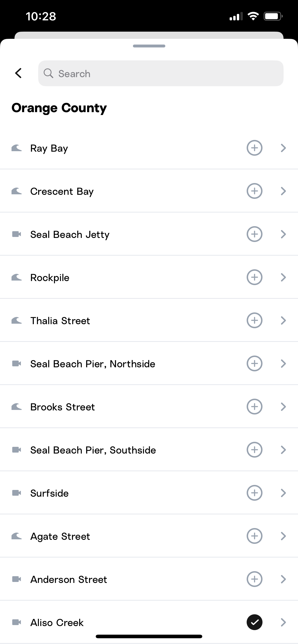
Task: Click the search magnifier icon
Action: [x=48, y=74]
